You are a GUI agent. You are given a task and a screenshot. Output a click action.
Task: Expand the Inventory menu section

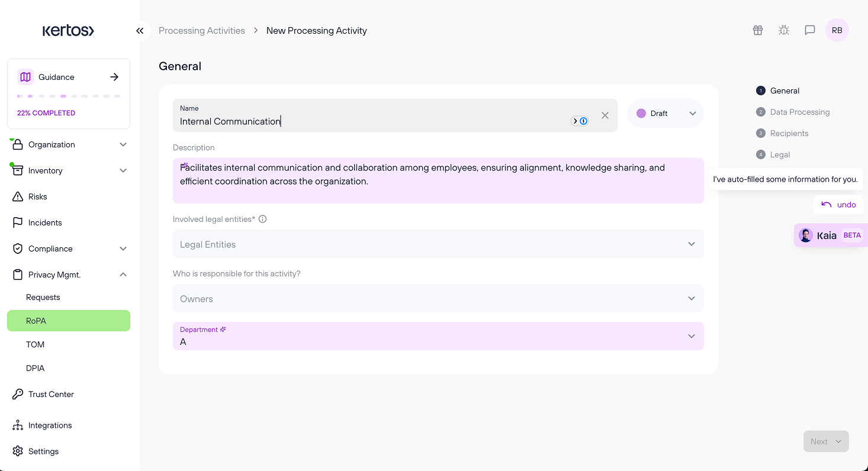tap(123, 170)
